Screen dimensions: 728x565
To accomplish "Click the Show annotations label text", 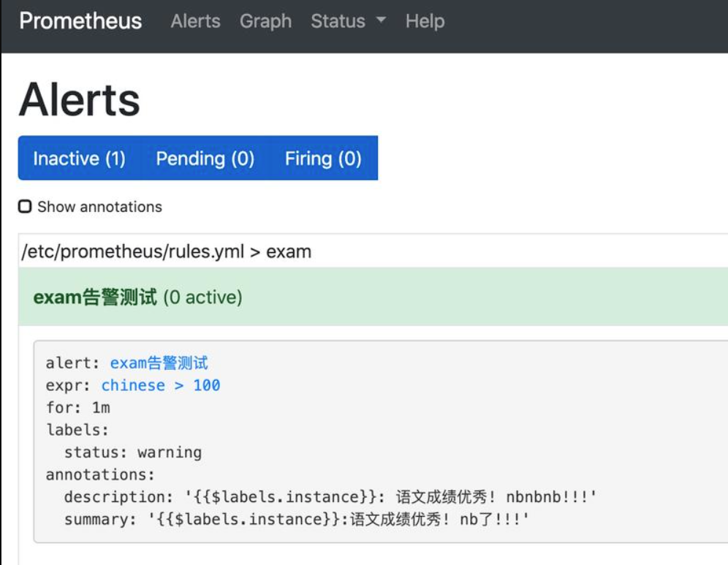I will 100,207.
